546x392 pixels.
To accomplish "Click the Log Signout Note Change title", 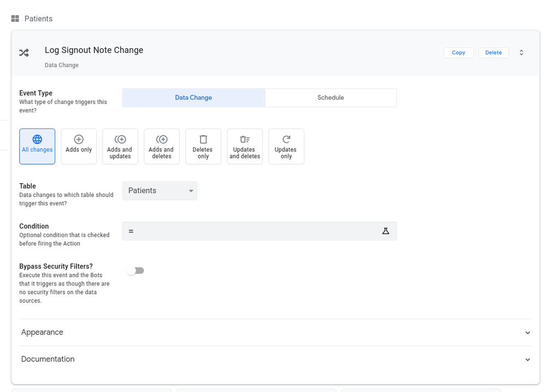I will click(x=94, y=50).
